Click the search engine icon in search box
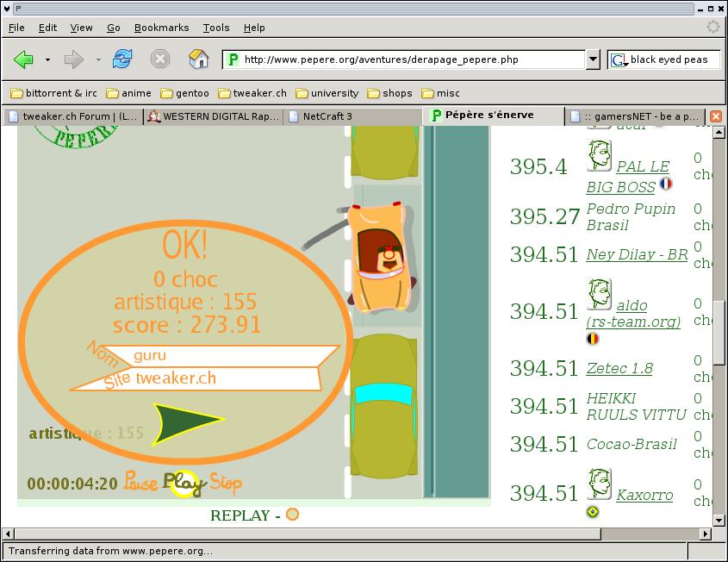Screen dimensions: 728x562 [x=618, y=59]
